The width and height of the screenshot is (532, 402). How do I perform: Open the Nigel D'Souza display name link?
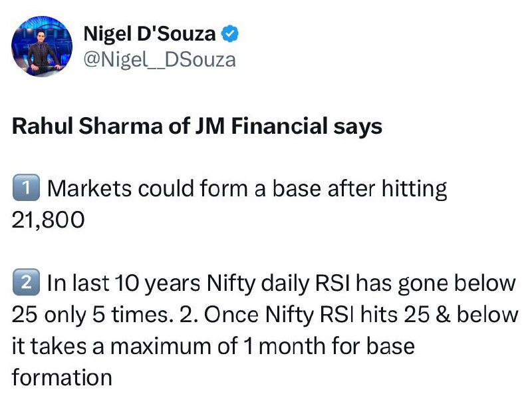[x=149, y=34]
